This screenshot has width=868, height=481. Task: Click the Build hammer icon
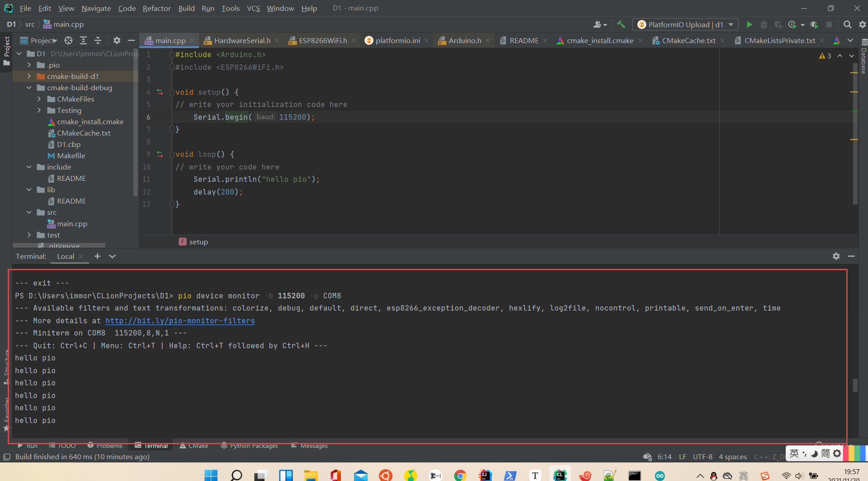pyautogui.click(x=621, y=24)
